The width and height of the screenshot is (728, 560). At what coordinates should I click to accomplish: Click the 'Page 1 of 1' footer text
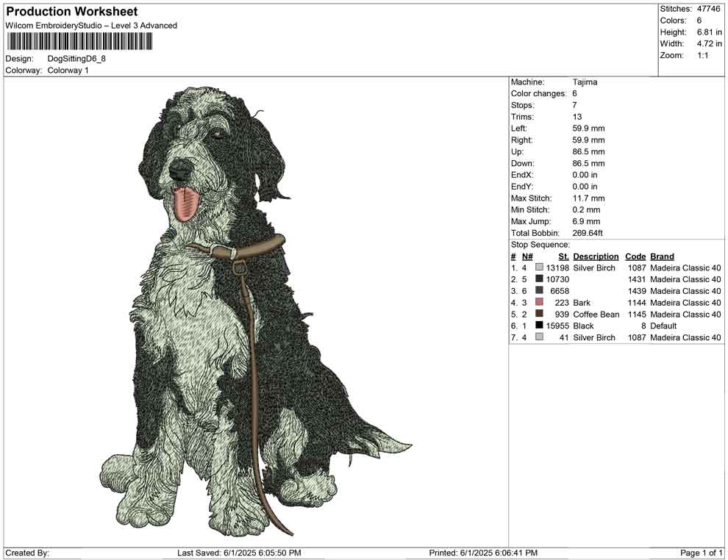pyautogui.click(x=701, y=553)
